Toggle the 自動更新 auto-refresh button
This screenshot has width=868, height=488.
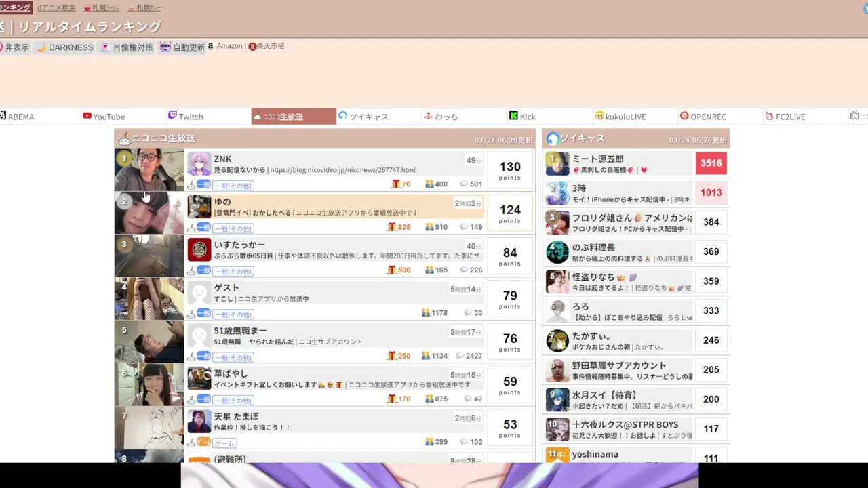pos(182,47)
